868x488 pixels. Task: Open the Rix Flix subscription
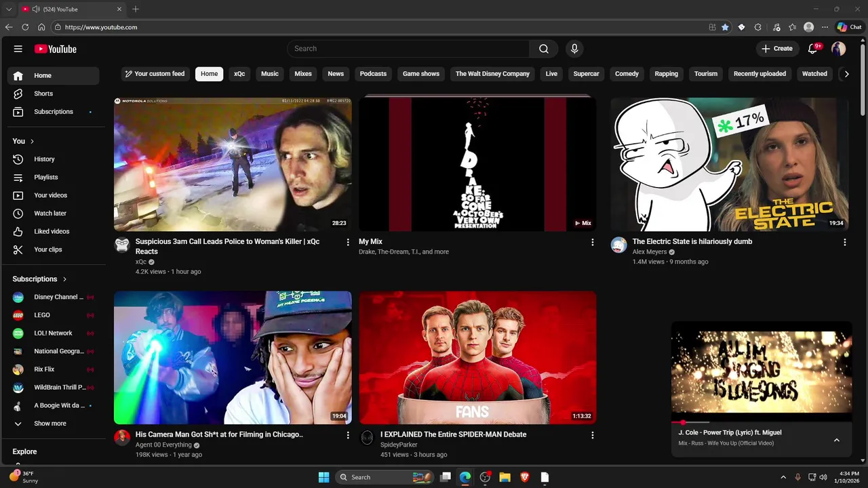(x=54, y=369)
